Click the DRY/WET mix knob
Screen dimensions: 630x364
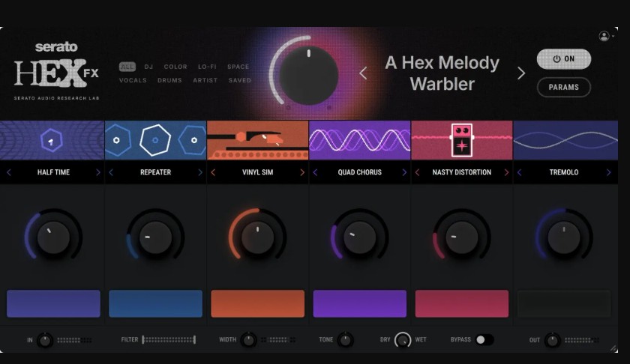[x=403, y=340]
